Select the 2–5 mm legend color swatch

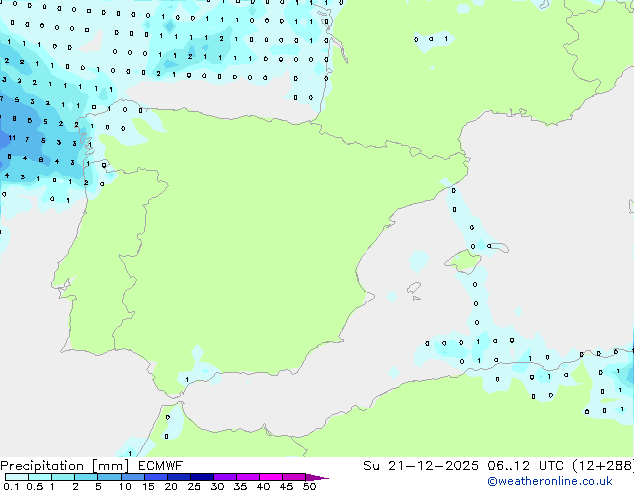click(86, 477)
